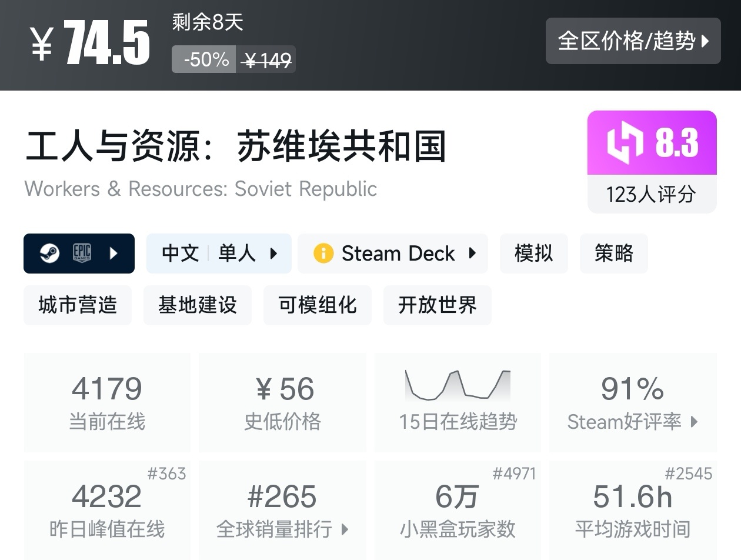Click the -50% discount label
Viewport: 741px width, 560px height.
pos(204,59)
